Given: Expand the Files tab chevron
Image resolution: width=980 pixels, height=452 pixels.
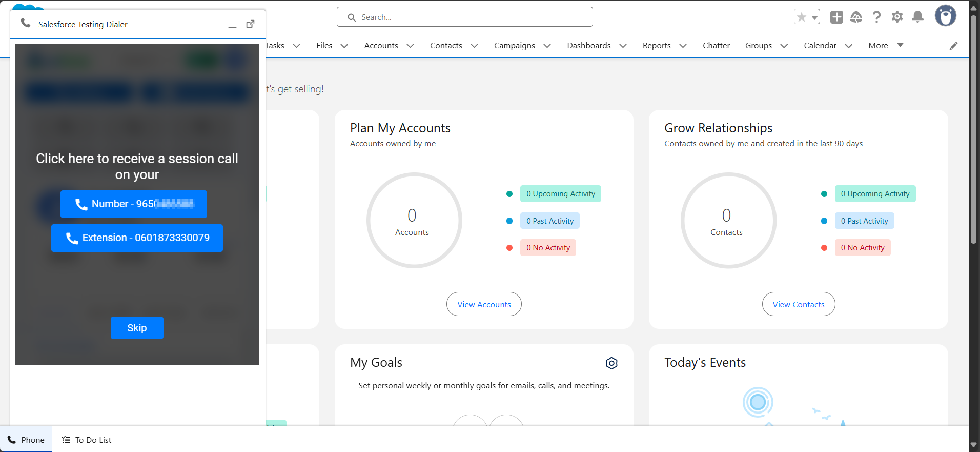Looking at the screenshot, I should [344, 46].
